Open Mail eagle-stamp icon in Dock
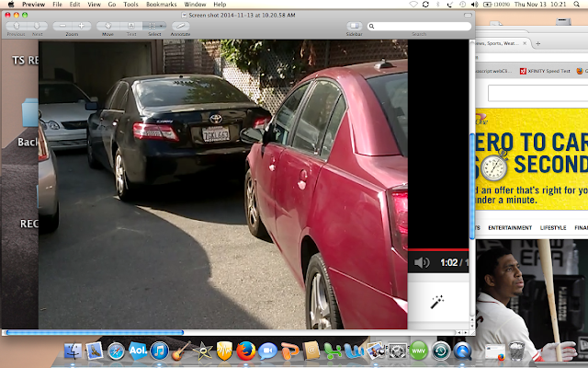Image resolution: width=588 pixels, height=368 pixels. click(95, 351)
